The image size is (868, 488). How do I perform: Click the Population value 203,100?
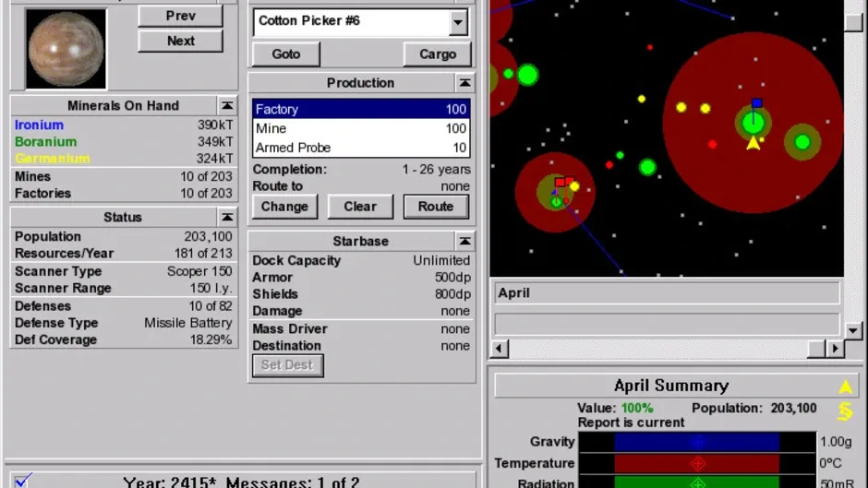(208, 237)
